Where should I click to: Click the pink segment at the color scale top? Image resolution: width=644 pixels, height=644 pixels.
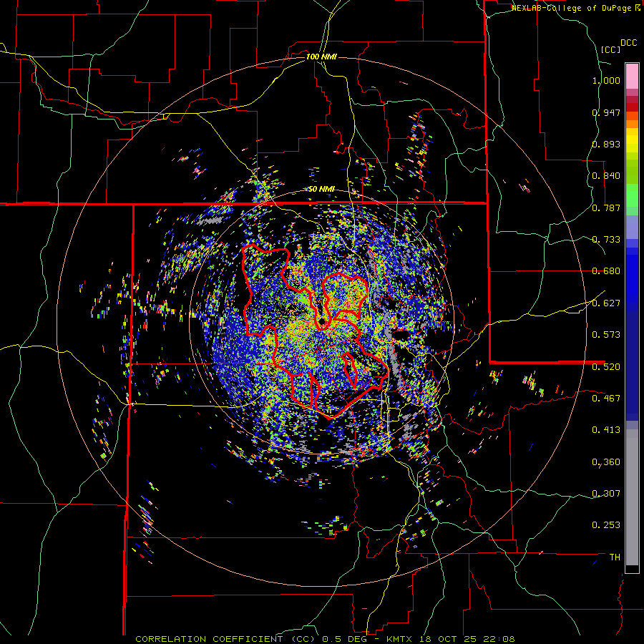pos(632,77)
